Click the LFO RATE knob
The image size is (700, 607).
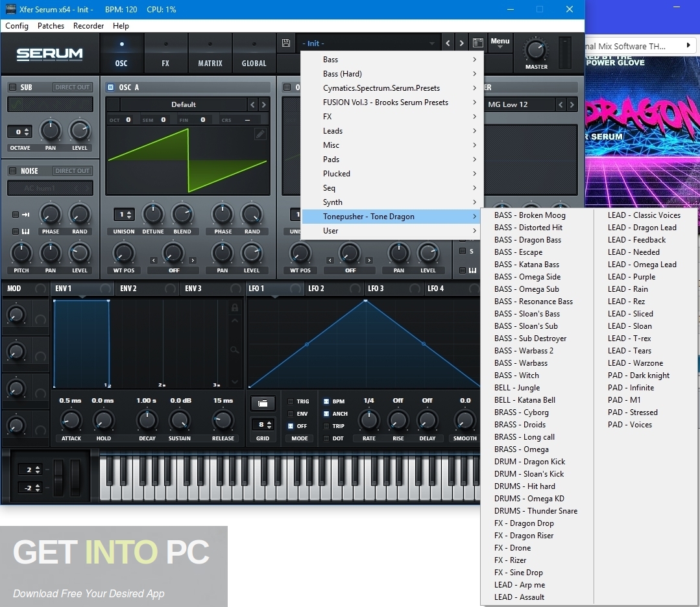368,420
